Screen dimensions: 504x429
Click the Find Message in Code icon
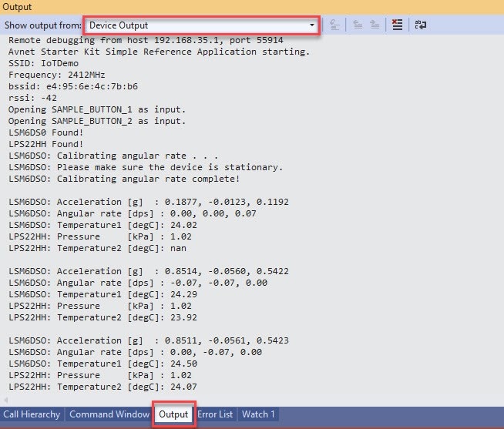pos(334,25)
